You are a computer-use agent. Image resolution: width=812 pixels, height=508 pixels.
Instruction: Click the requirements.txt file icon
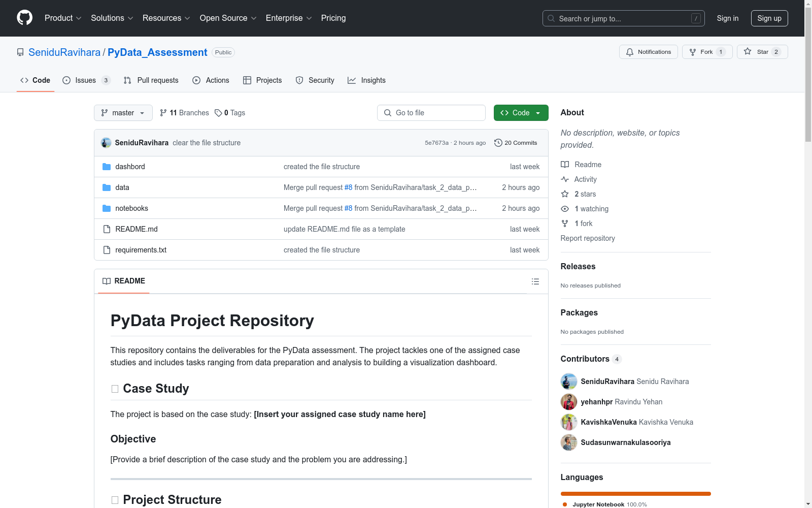pyautogui.click(x=107, y=250)
